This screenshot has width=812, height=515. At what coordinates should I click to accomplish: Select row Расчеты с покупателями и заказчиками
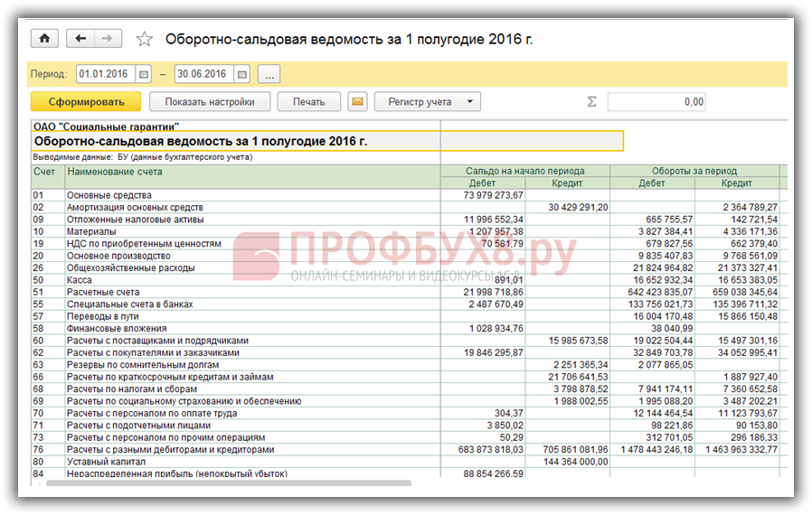pos(409,352)
